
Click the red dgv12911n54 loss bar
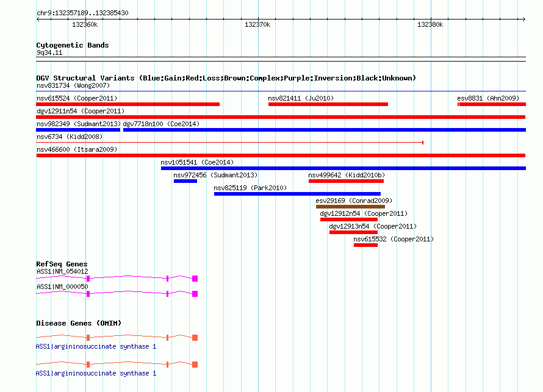coord(281,117)
